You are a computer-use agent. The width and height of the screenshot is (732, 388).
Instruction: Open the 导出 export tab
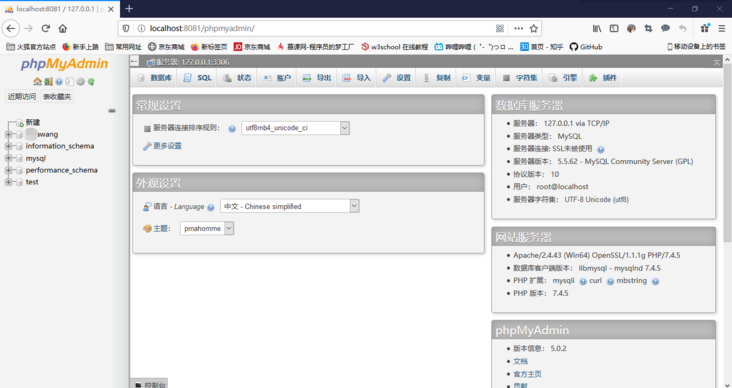tap(317, 78)
